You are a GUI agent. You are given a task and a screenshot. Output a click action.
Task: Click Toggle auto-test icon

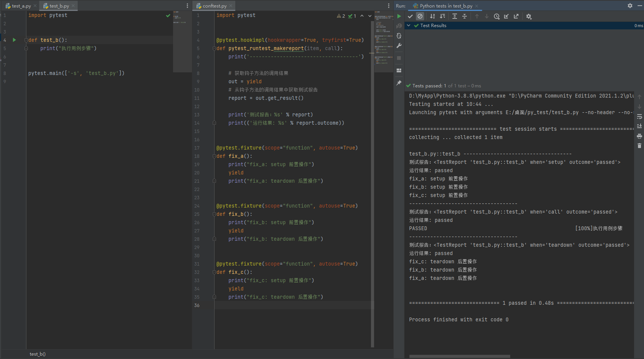(399, 36)
